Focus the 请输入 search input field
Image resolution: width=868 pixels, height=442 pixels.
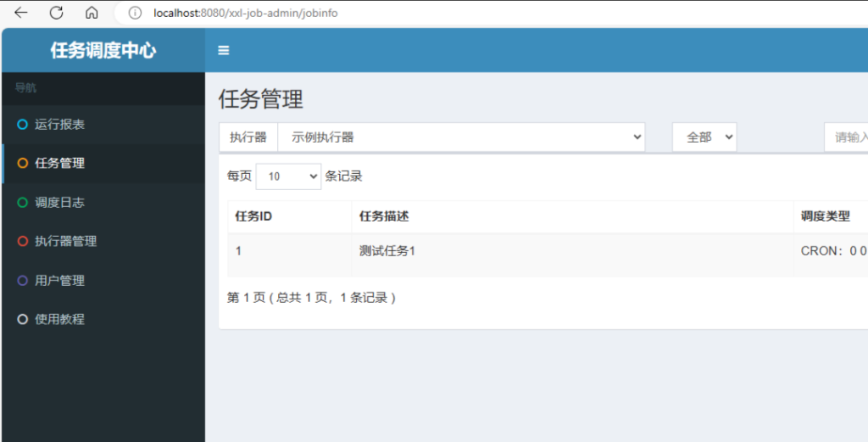point(846,137)
